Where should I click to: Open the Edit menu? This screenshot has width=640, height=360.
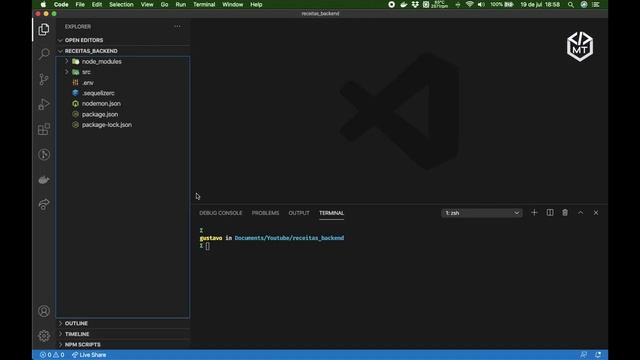click(97, 4)
